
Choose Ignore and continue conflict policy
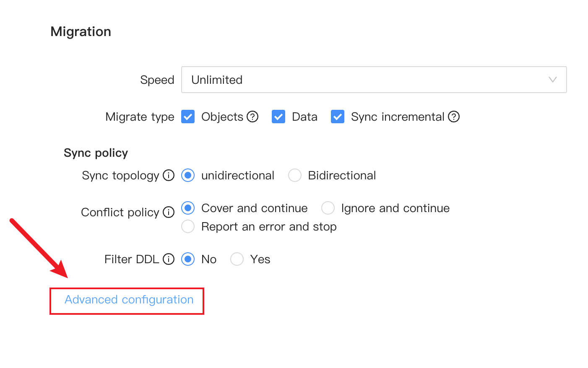tap(328, 208)
